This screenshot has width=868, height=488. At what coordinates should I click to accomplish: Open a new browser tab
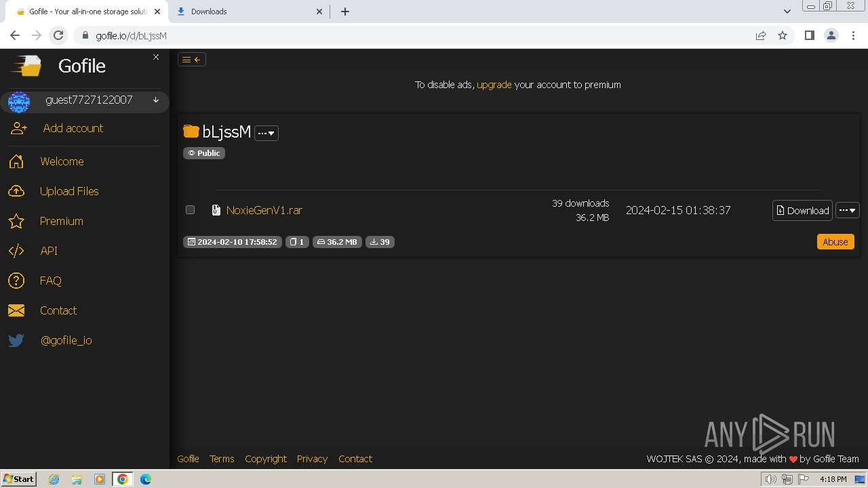click(344, 12)
